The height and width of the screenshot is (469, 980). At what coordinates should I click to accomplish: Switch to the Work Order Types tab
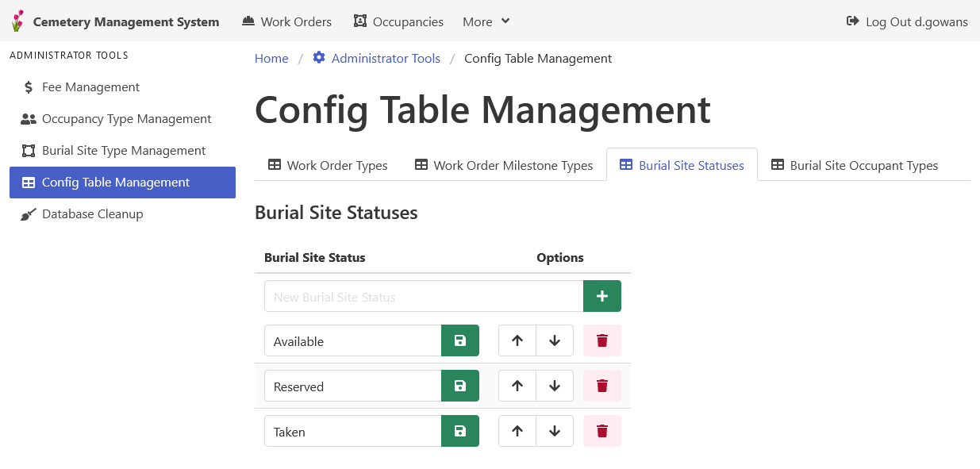tap(327, 165)
